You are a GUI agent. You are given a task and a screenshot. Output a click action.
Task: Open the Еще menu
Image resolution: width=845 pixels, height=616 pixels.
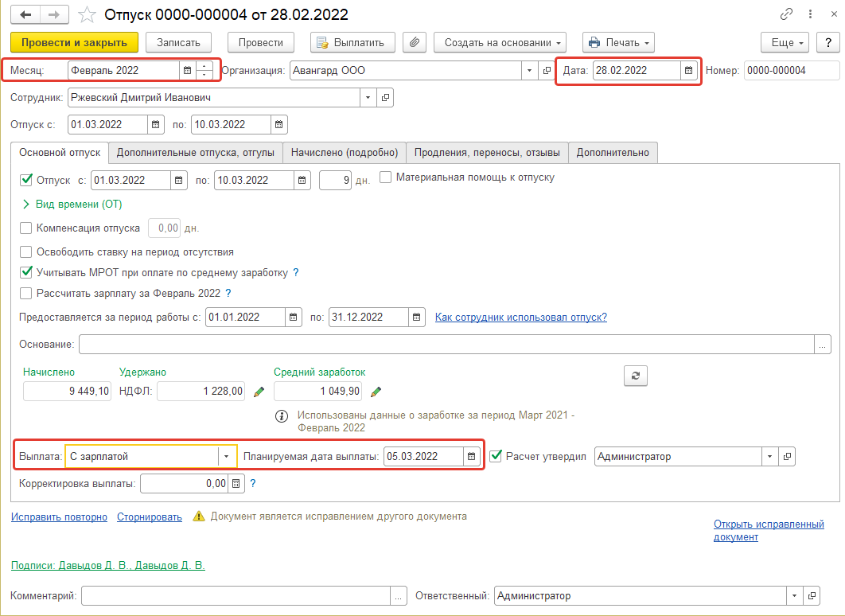[785, 42]
